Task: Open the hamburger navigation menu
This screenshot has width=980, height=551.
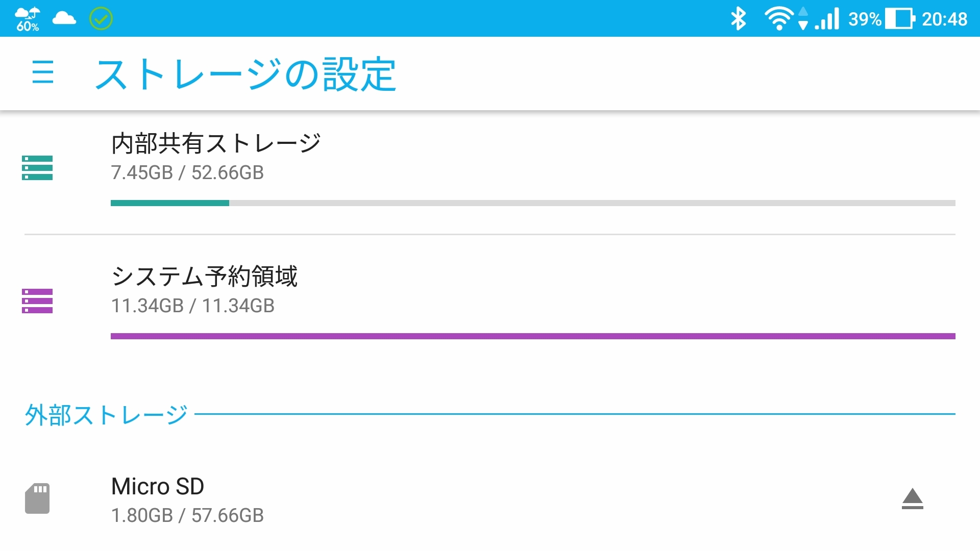Action: pyautogui.click(x=43, y=72)
